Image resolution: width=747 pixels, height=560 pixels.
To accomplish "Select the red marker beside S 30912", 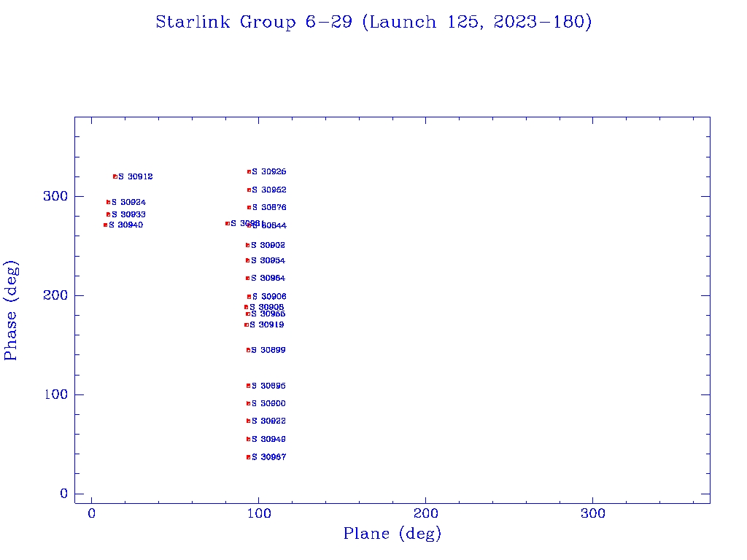I will [115, 176].
